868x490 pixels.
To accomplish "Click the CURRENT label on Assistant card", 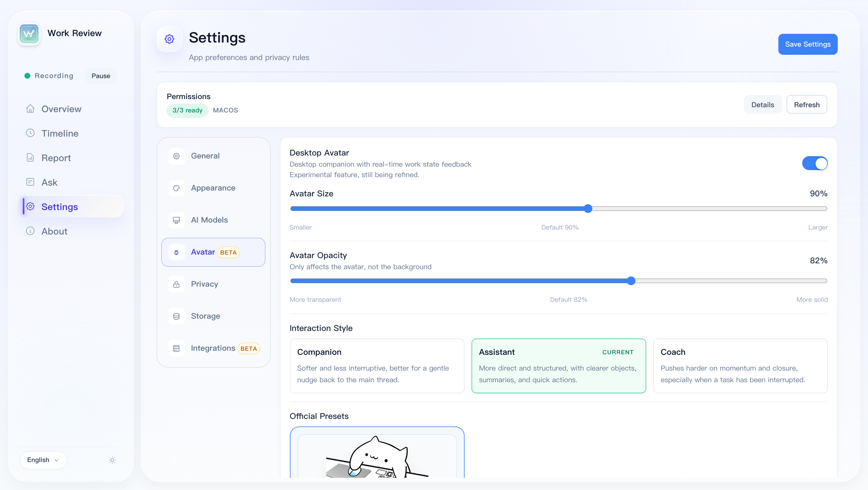I will (618, 352).
